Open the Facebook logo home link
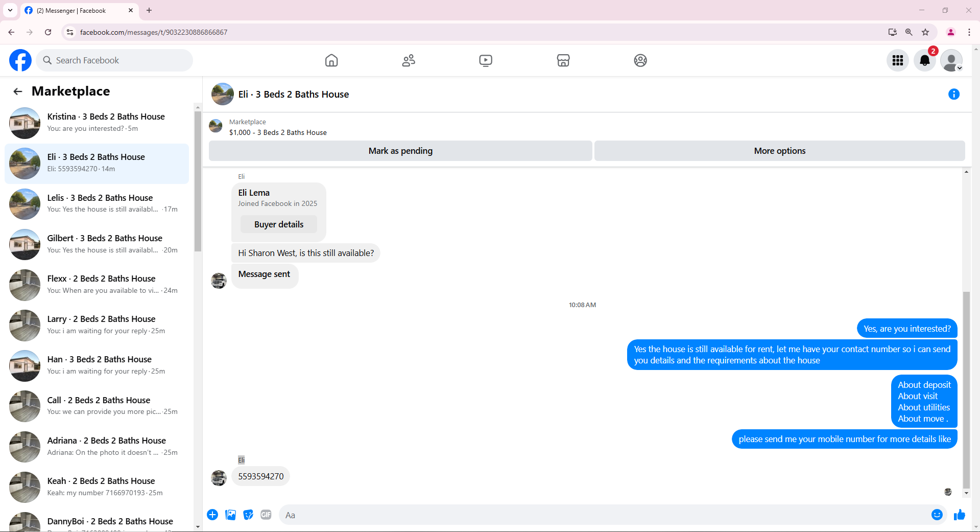980x532 pixels. (x=20, y=60)
